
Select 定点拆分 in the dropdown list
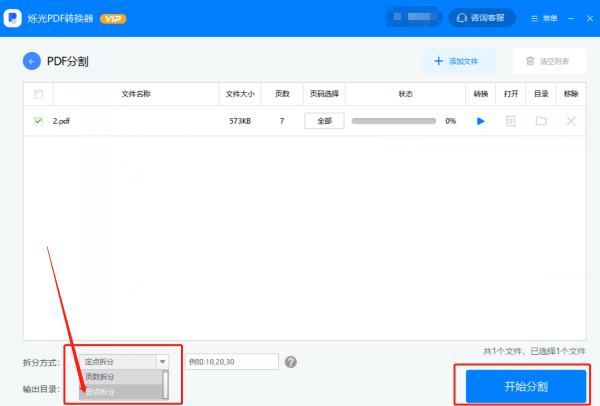pos(121,392)
